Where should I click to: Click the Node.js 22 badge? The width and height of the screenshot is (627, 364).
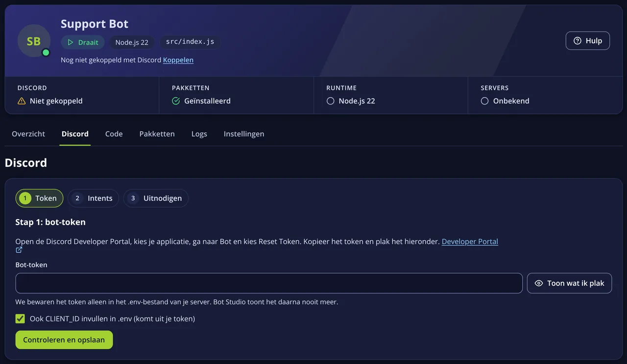click(132, 43)
